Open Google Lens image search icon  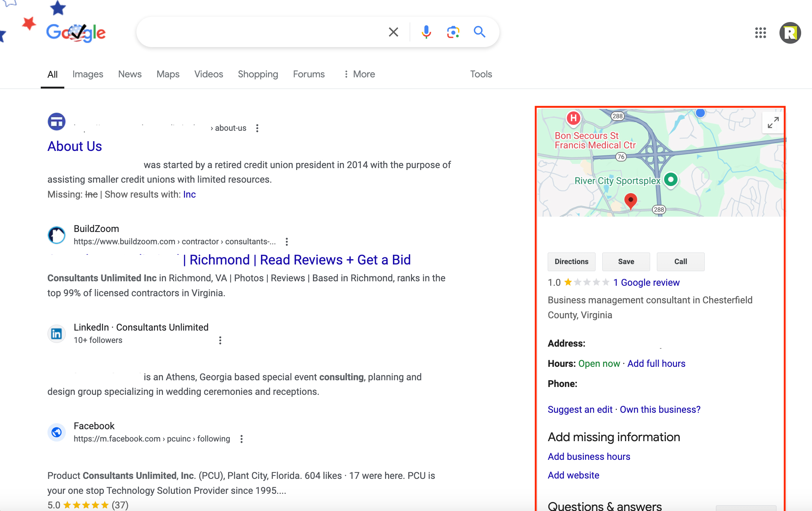[453, 32]
